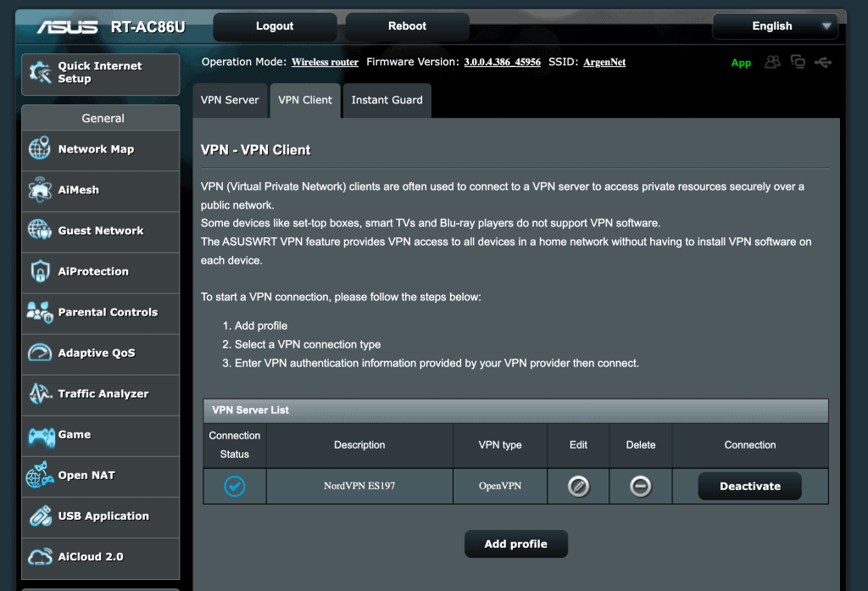Image resolution: width=868 pixels, height=591 pixels.
Task: Click the Quick Internet Setup icon
Action: tap(40, 73)
